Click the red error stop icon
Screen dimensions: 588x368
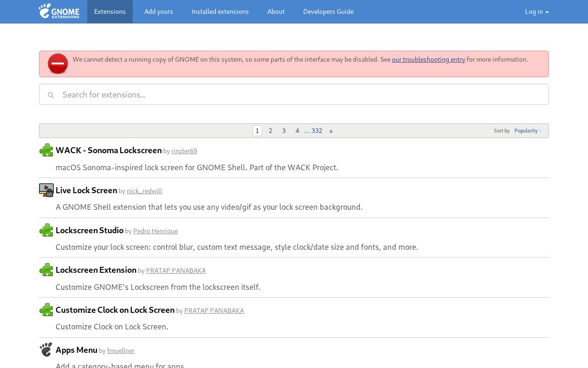coord(58,63)
